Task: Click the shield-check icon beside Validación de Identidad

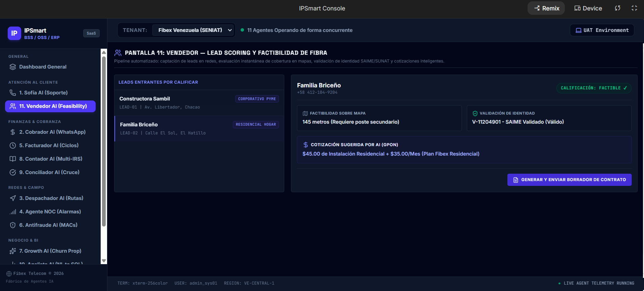Action: (x=475, y=114)
